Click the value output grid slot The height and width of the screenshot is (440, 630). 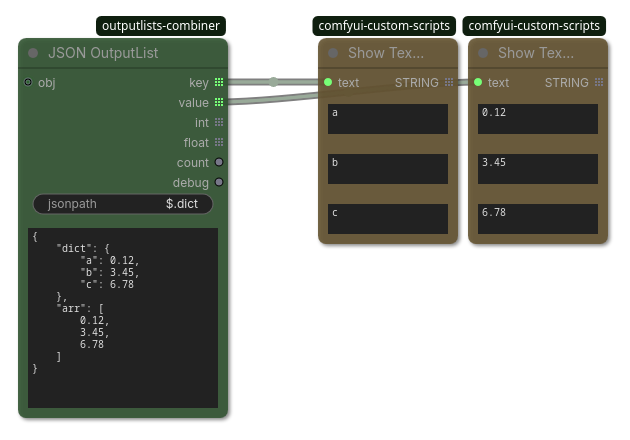pyautogui.click(x=219, y=102)
